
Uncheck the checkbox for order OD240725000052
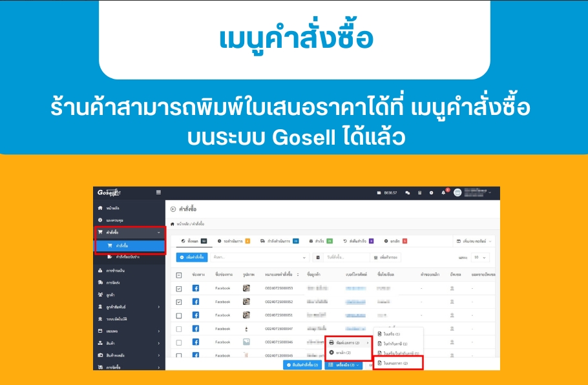tap(179, 302)
